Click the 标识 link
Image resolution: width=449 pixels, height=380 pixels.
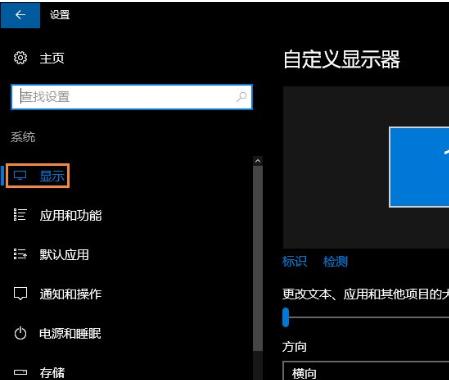[x=294, y=262]
